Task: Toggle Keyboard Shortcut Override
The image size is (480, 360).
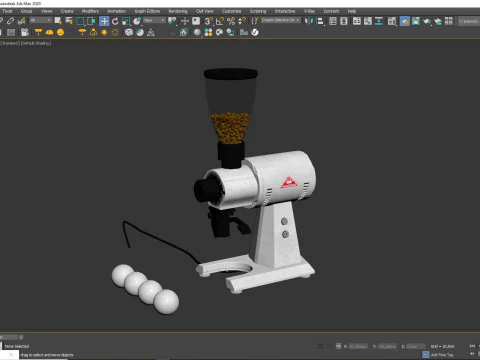Action: click(196, 21)
